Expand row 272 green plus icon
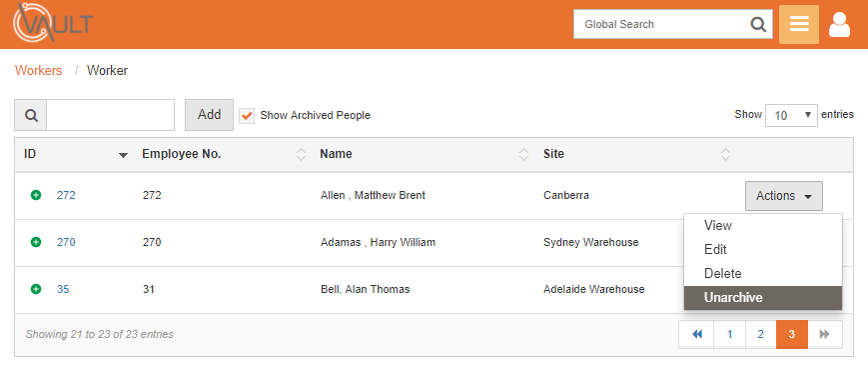 36,195
